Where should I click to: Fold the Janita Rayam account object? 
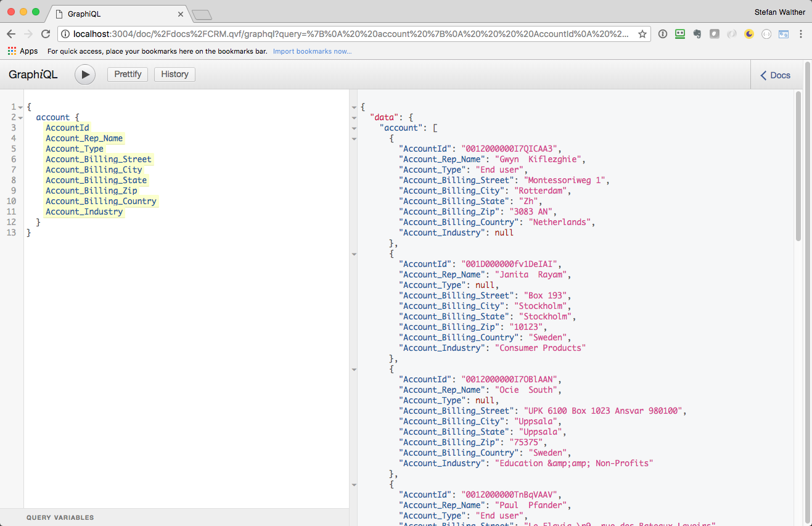tap(354, 254)
